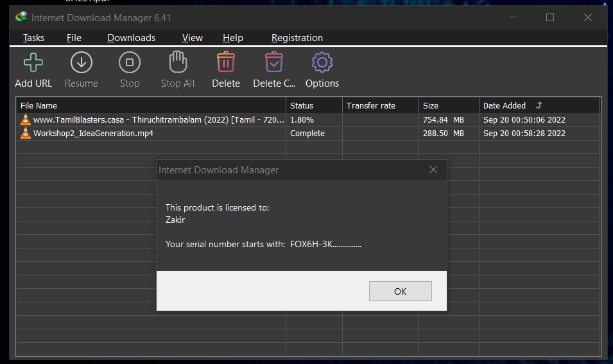Click VLC cone icon of TamilBlasters file
This screenshot has height=364, width=613.
[26, 119]
